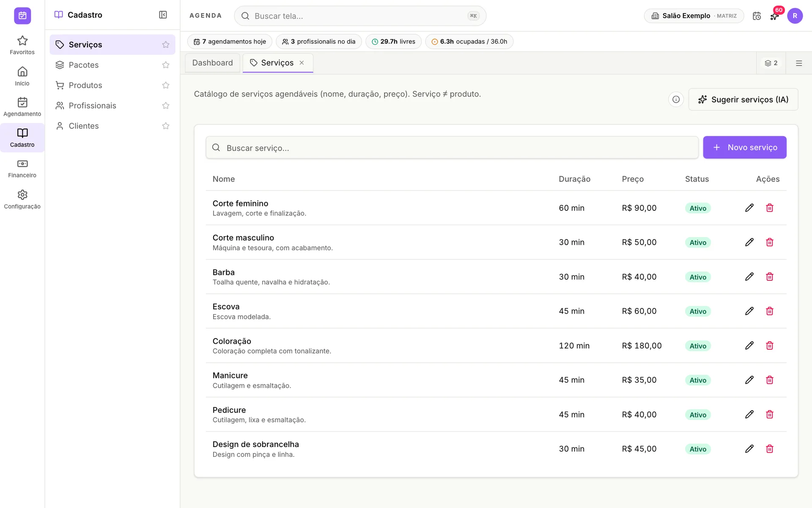Edit the Barba service
Screen dimensions: 812x508
tap(749, 277)
